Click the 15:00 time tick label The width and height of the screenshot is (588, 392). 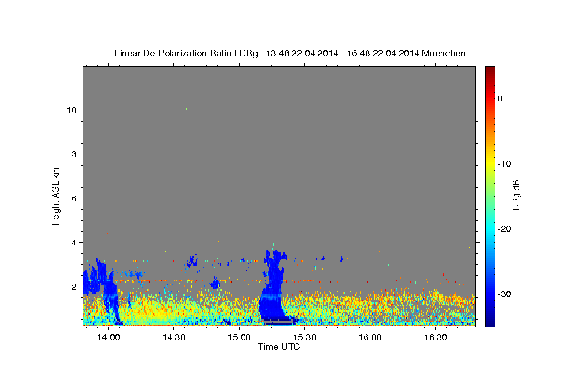tap(239, 337)
